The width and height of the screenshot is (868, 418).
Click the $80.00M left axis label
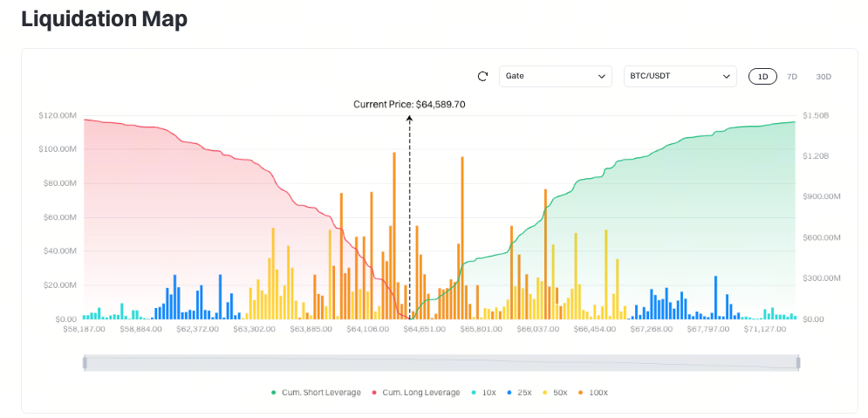coord(60,184)
